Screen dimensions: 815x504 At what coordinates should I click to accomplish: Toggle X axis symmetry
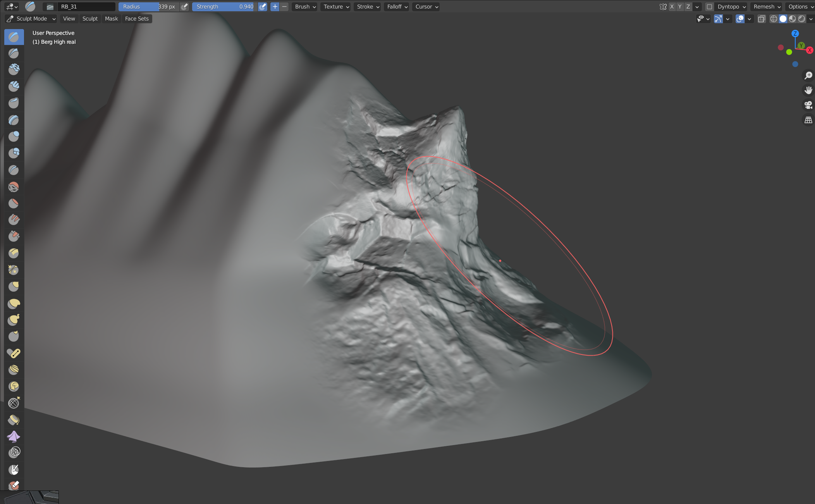click(x=672, y=7)
